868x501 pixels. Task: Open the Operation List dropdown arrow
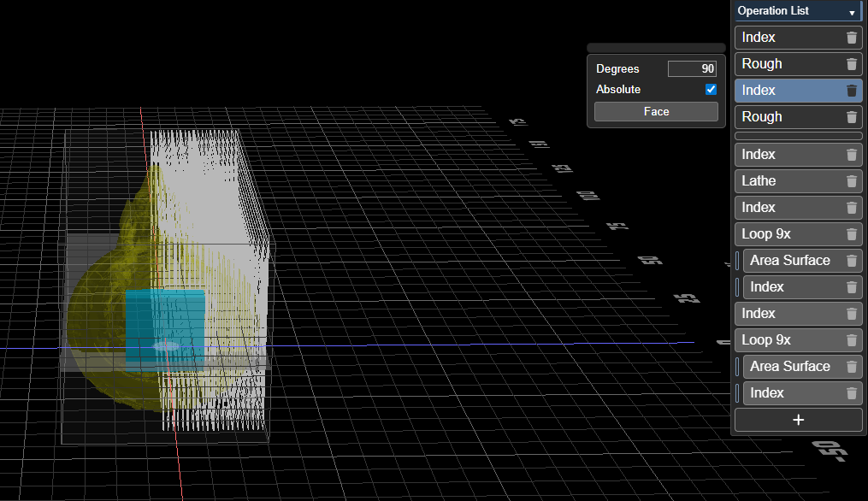click(852, 12)
